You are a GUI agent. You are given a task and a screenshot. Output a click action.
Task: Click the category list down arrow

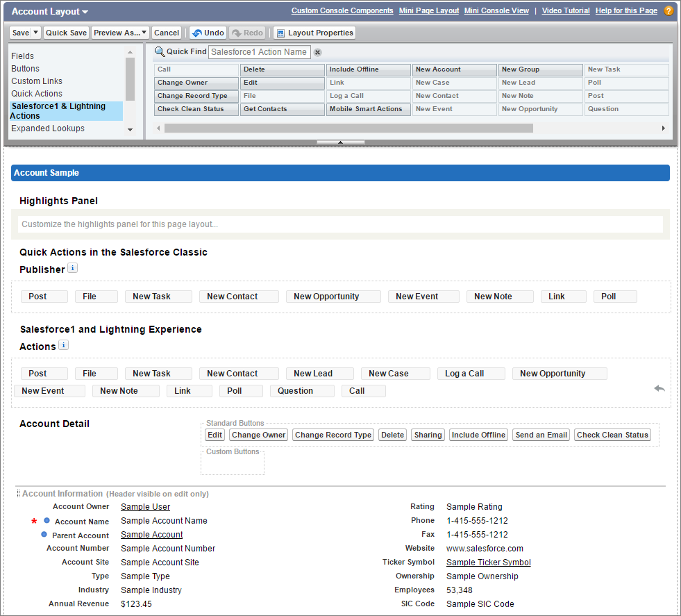pyautogui.click(x=130, y=129)
